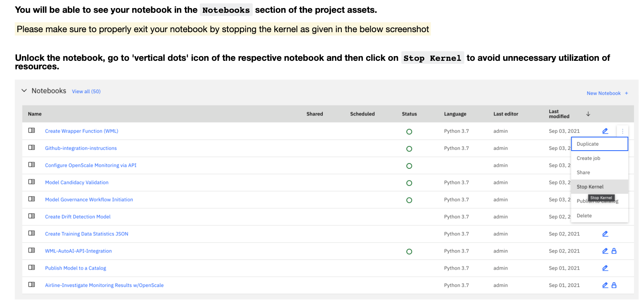Sort by Last modified arrow
The image size is (644, 304).
(588, 114)
